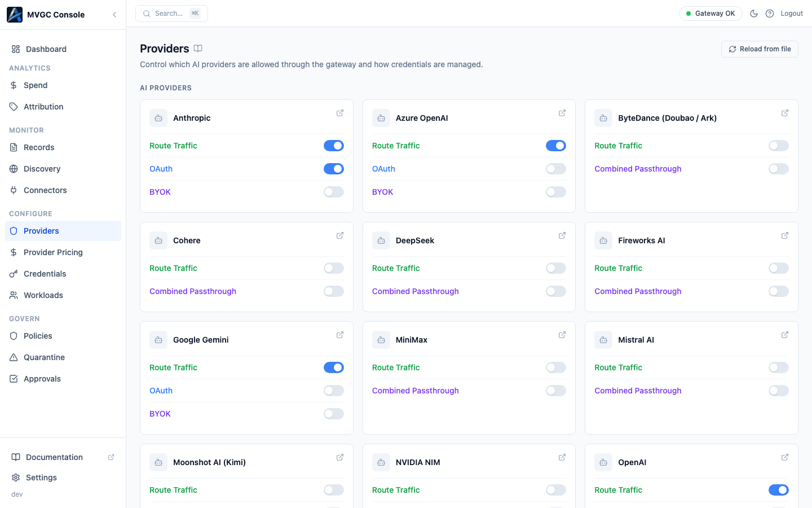
Task: Click the NVIDIA NIM provider robot icon
Action: point(381,462)
